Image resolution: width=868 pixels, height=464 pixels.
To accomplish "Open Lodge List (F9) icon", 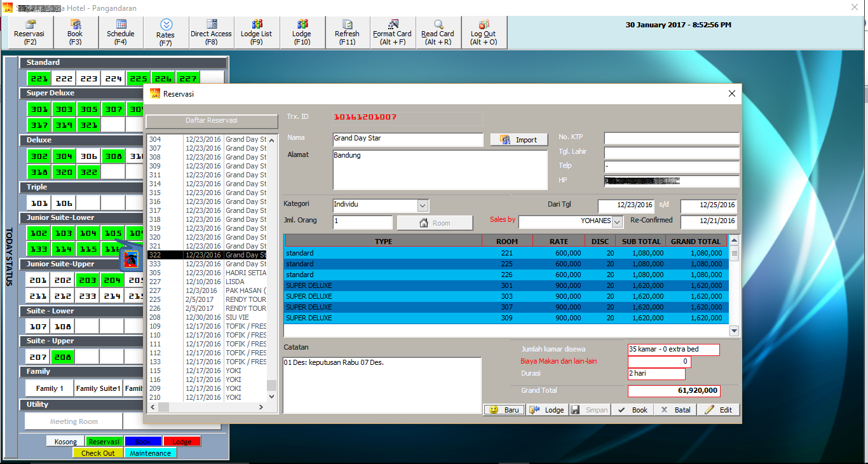I will pos(256,32).
